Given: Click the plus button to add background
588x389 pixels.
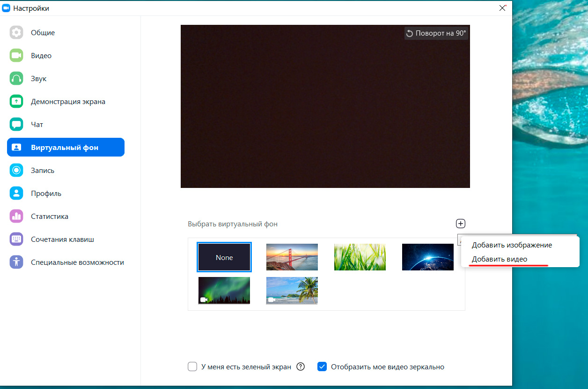Looking at the screenshot, I should 461,224.
